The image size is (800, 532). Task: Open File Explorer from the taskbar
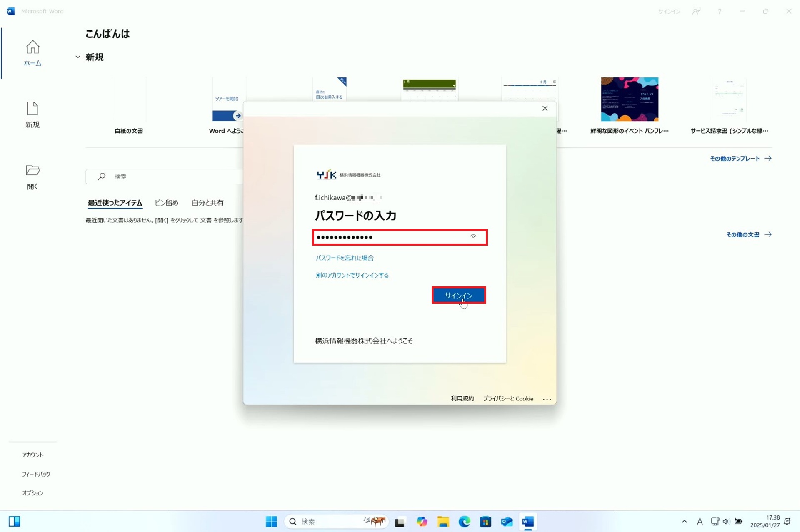click(x=443, y=522)
